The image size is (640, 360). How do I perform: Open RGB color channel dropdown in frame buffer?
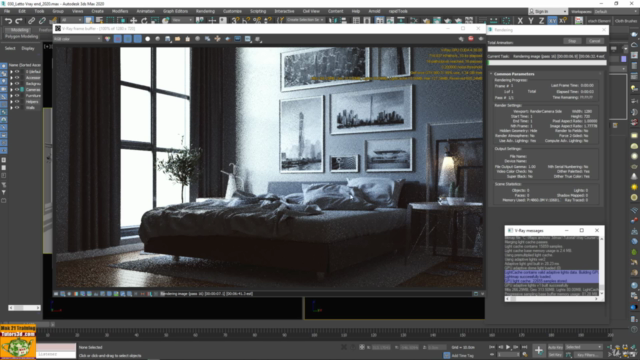tap(78, 39)
